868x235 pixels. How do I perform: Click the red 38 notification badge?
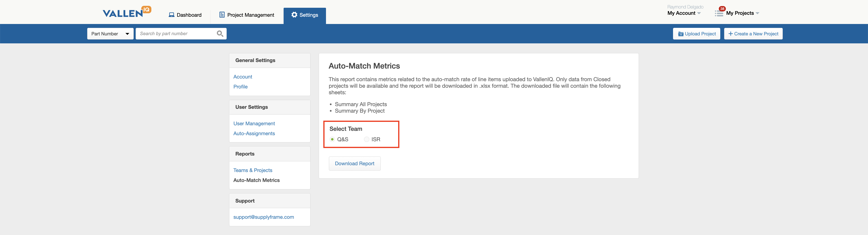click(x=722, y=9)
